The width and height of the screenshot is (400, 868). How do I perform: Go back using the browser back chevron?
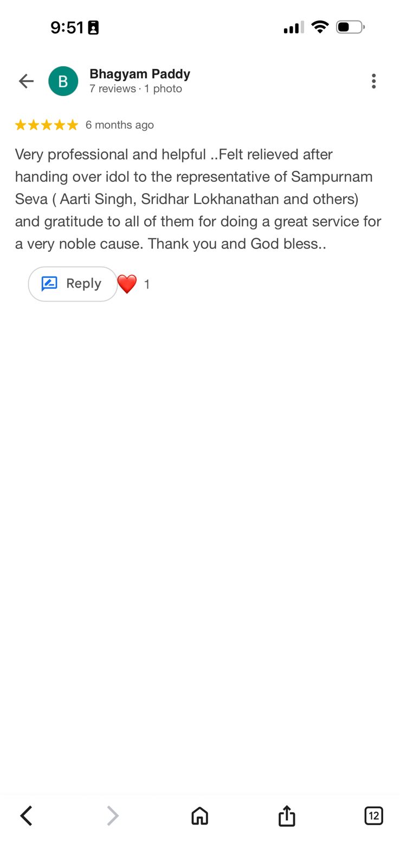26,815
